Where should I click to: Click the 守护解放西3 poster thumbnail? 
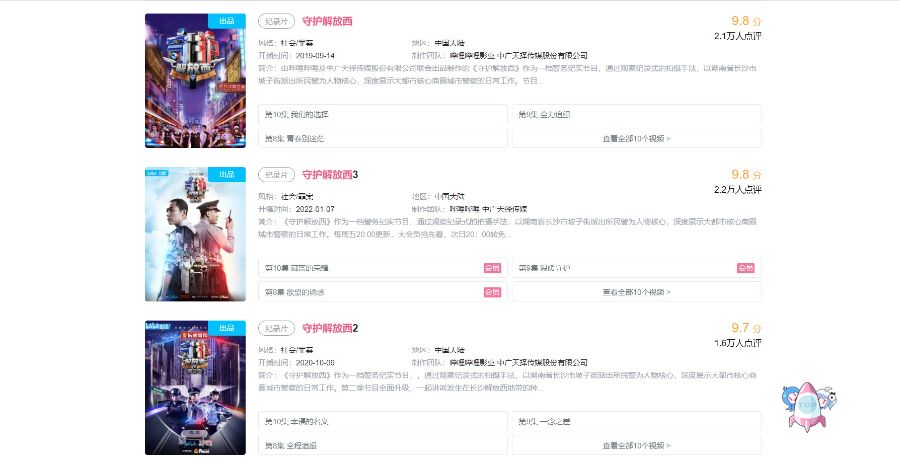[195, 234]
